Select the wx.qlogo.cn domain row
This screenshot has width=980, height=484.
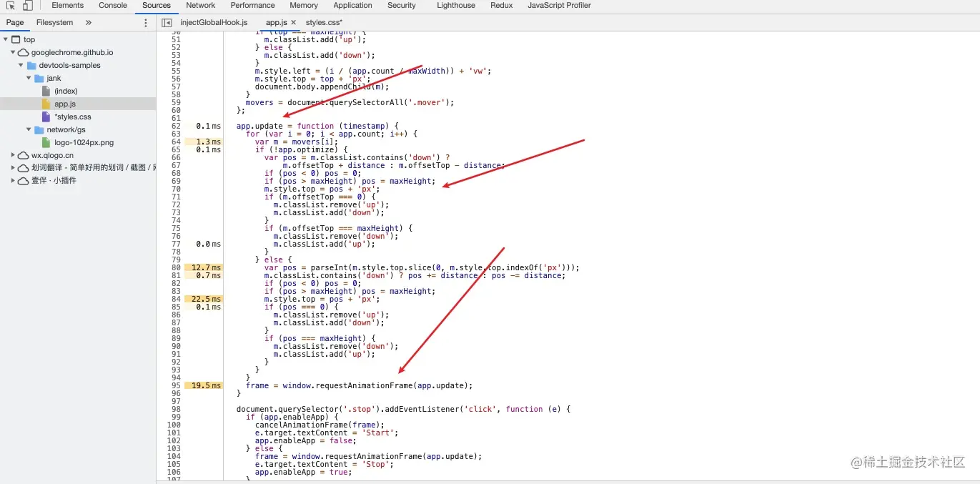(x=52, y=155)
